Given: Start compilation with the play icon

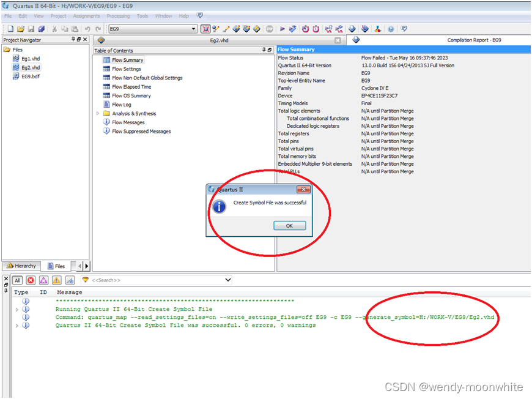Looking at the screenshot, I should [x=283, y=29].
